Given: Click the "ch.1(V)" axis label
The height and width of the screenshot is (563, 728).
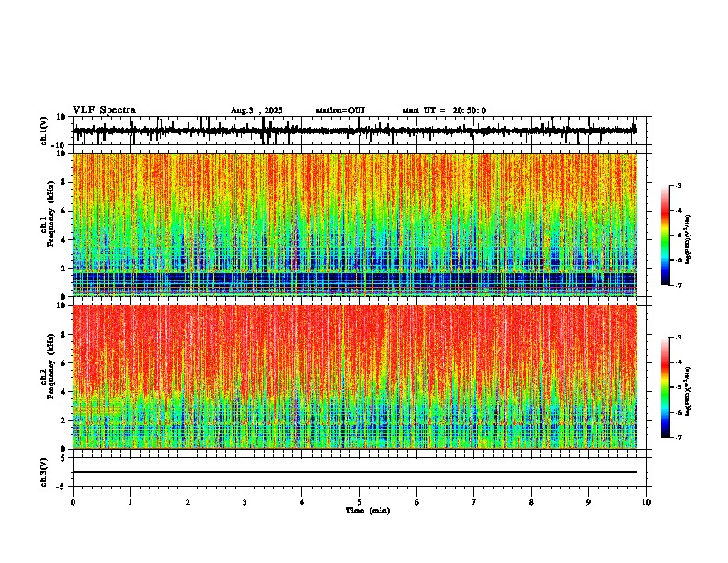Looking at the screenshot, I should pyautogui.click(x=43, y=131).
